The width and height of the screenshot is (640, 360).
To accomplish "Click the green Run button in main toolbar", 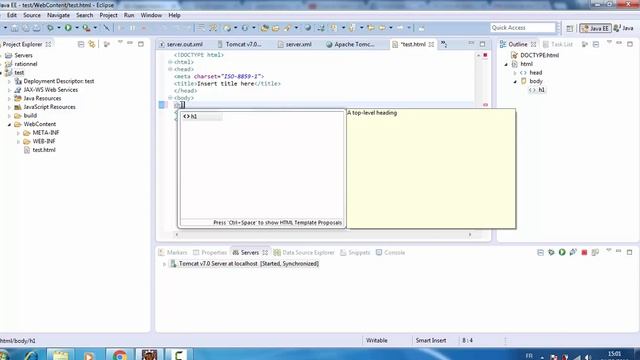I will pos(68,28).
